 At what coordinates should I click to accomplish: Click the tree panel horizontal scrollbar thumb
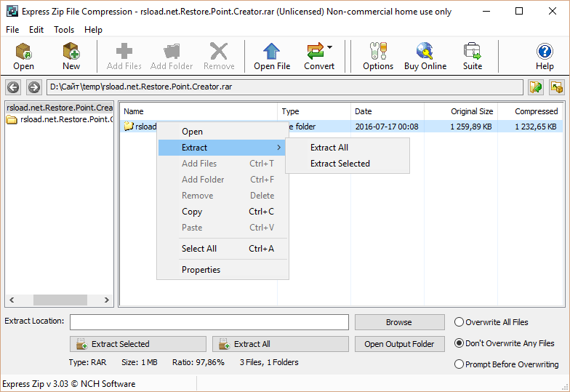[60, 300]
